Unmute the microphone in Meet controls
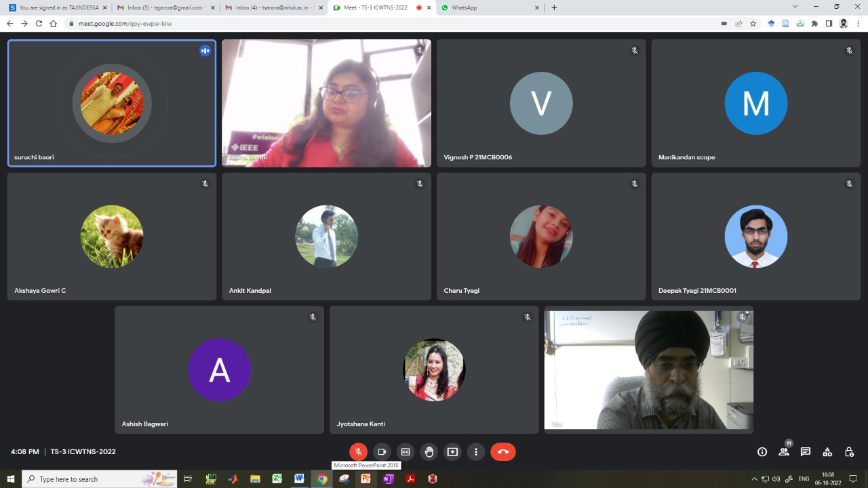Image resolution: width=868 pixels, height=488 pixels. click(358, 452)
